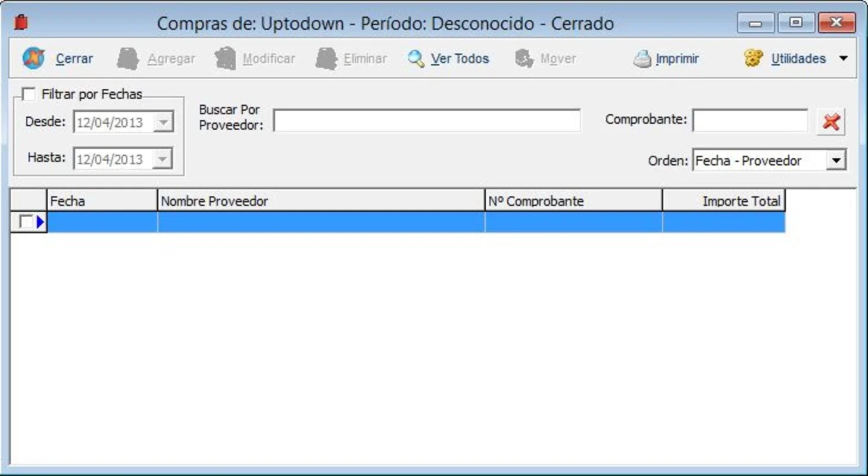
Task: Click the Importe Total column header
Action: coord(724,201)
